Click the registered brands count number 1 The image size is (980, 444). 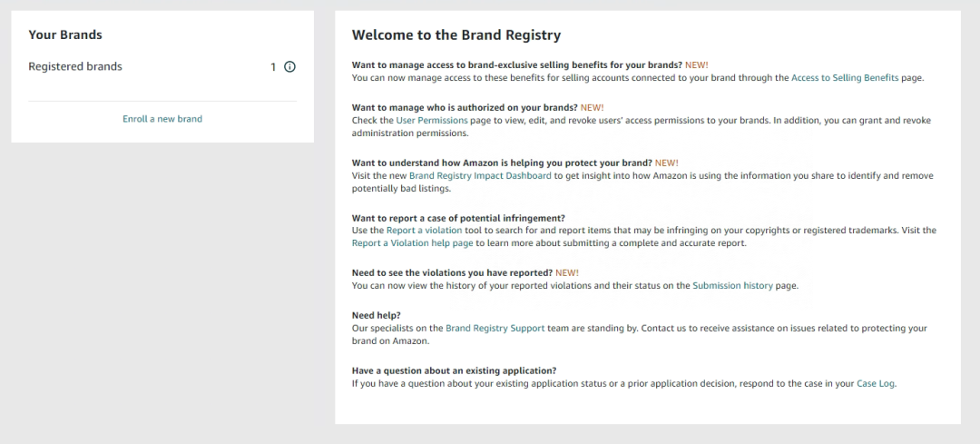click(273, 67)
